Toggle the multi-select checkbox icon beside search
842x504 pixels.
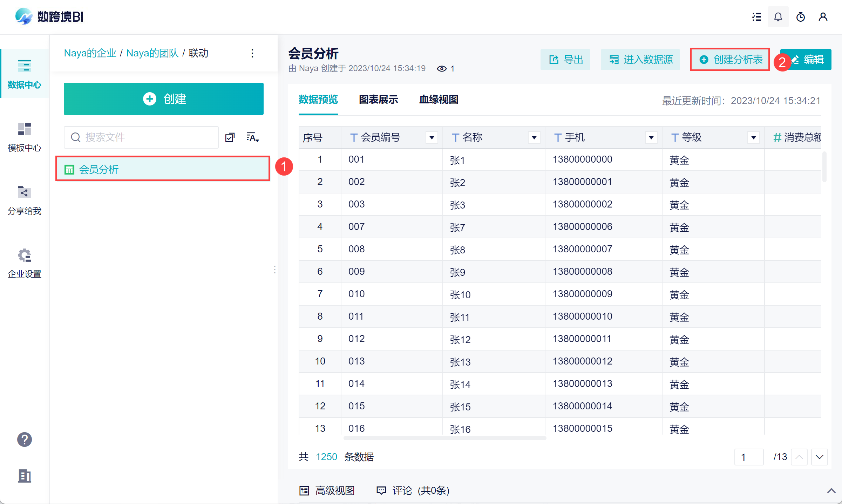230,137
